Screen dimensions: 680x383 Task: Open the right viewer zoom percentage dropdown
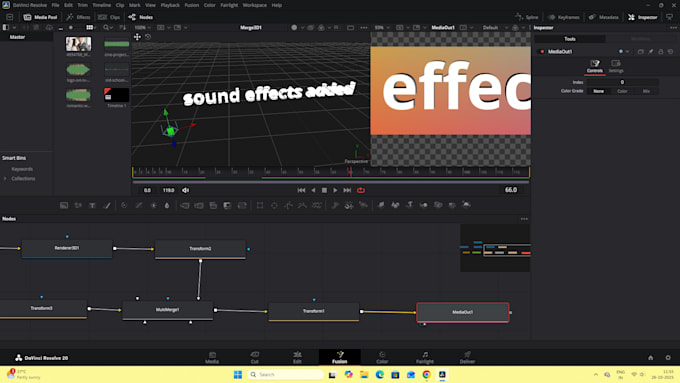[382, 27]
